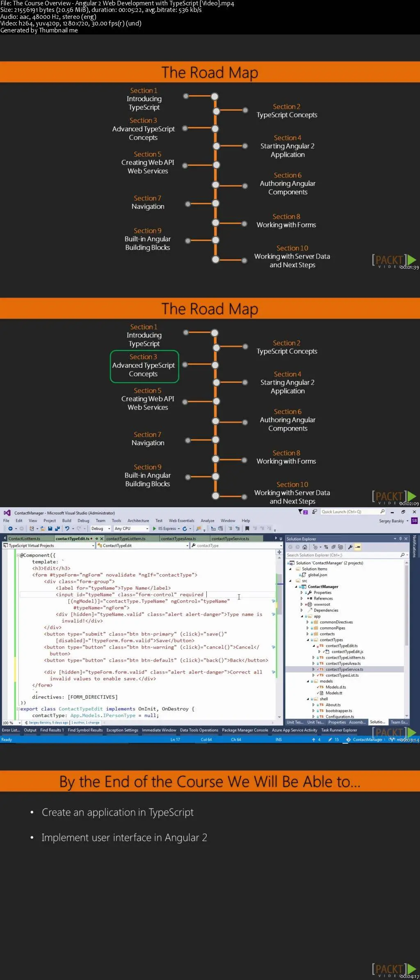Click the Visual Studio logo icon
Viewport: 420px width, 980px height.
coord(7,513)
